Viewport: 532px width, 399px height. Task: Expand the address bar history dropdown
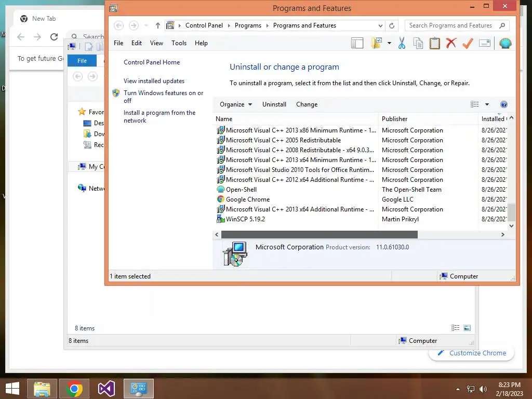[380, 25]
